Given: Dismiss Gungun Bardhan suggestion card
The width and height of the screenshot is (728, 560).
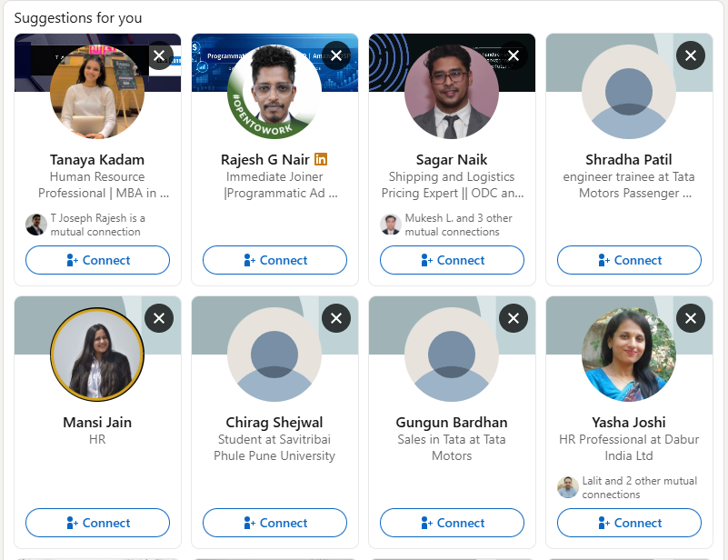Looking at the screenshot, I should (514, 318).
